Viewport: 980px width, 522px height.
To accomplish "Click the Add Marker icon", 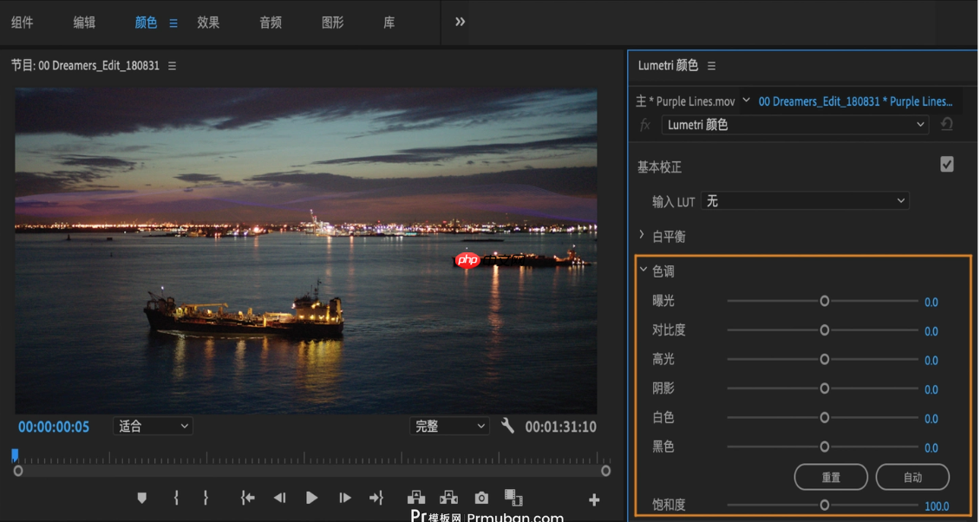I will 142,498.
